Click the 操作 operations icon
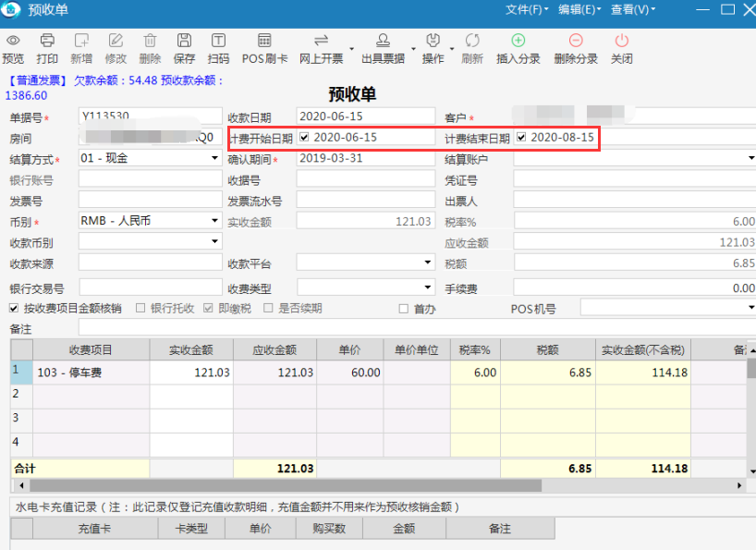Image resolution: width=756 pixels, height=550 pixels. point(433,41)
